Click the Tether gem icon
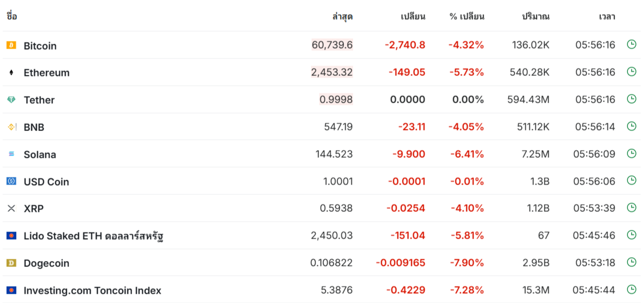Screen dimensions: 644x303 11,99
